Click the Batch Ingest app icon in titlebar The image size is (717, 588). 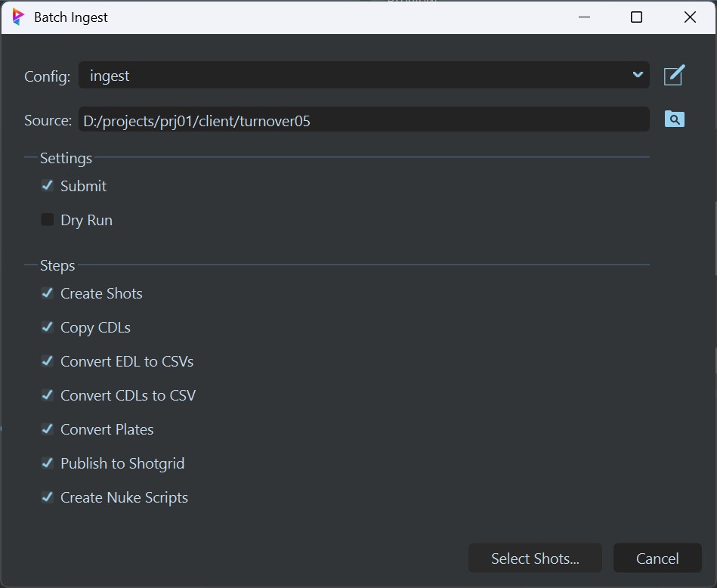pyautogui.click(x=17, y=17)
